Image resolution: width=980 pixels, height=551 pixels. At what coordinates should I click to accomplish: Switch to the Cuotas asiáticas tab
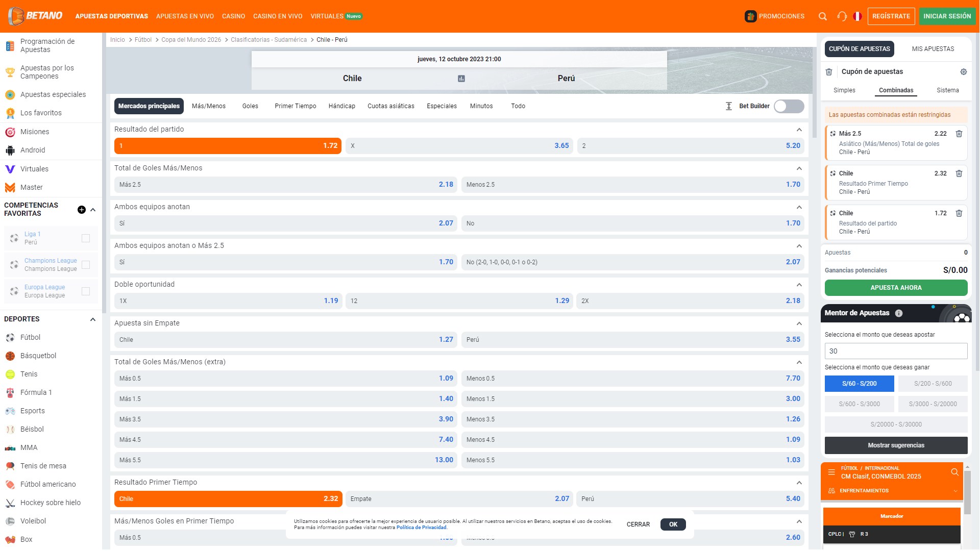click(391, 106)
